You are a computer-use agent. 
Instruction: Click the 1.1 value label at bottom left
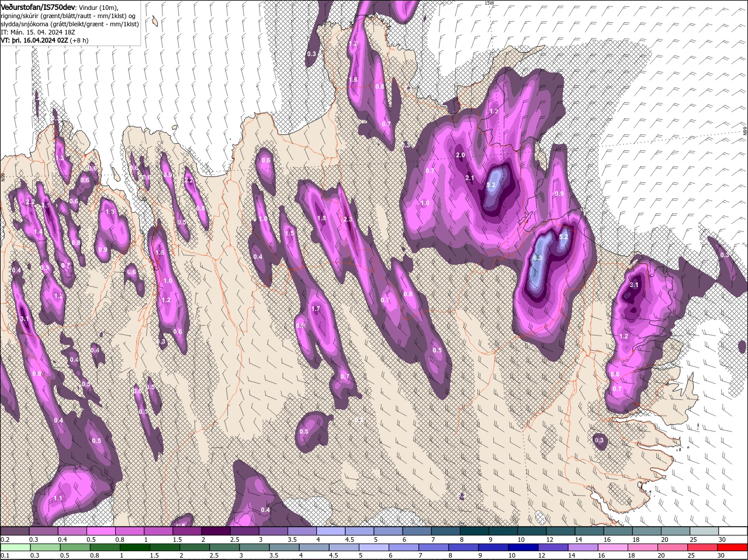point(58,498)
